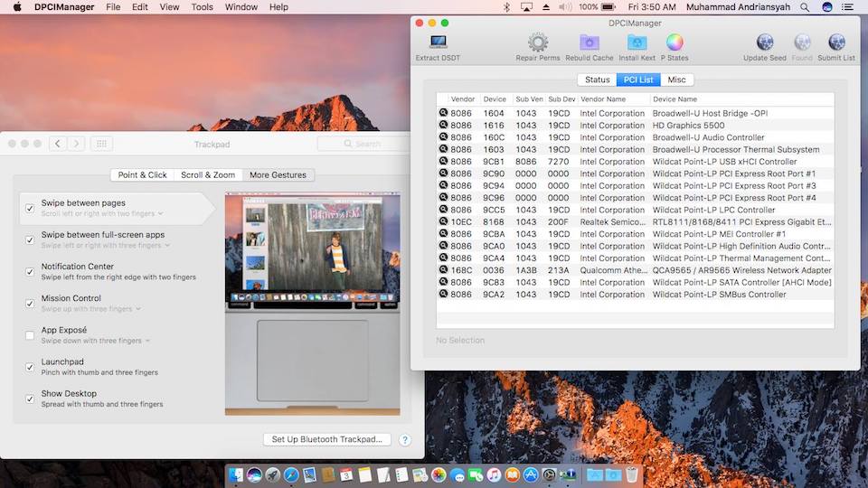
Task: Click the Rebuild Cache icon
Action: (590, 42)
